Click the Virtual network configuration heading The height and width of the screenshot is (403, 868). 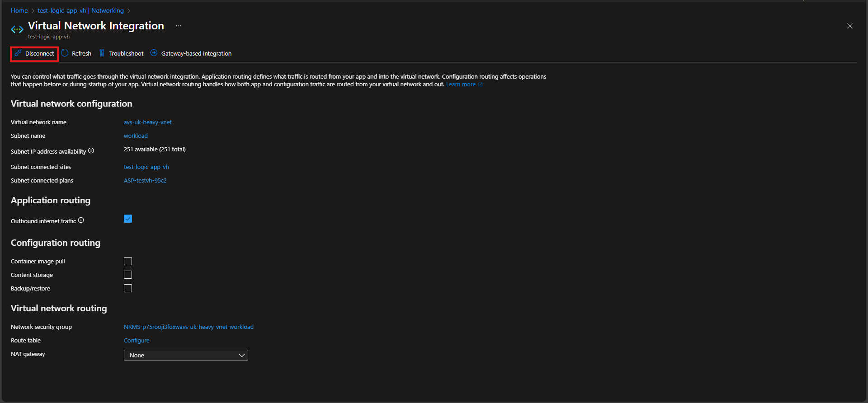pyautogui.click(x=71, y=104)
